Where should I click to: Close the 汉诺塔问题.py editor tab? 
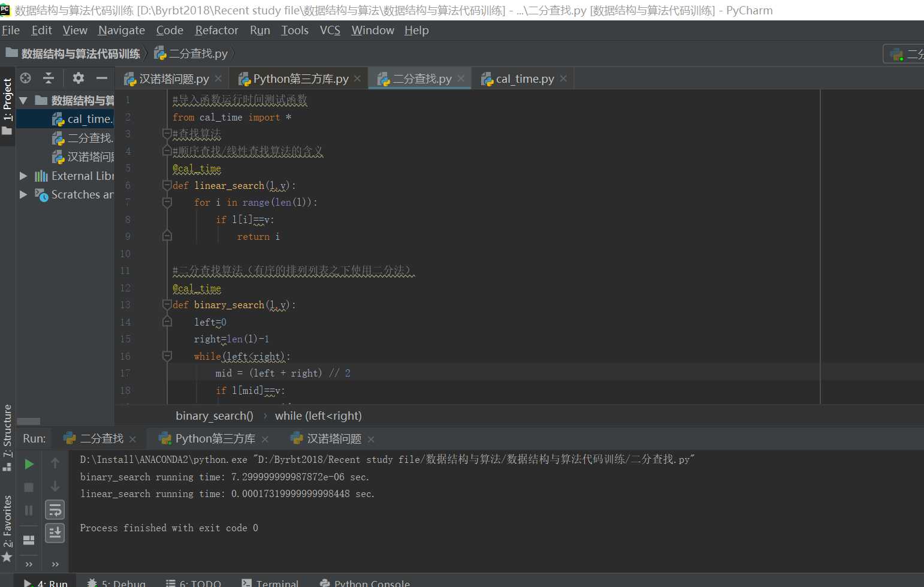pyautogui.click(x=218, y=79)
